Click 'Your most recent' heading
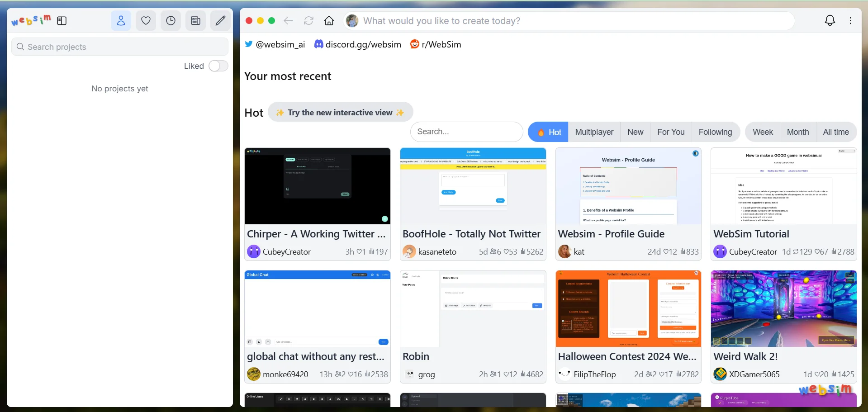The width and height of the screenshot is (868, 412). [288, 76]
